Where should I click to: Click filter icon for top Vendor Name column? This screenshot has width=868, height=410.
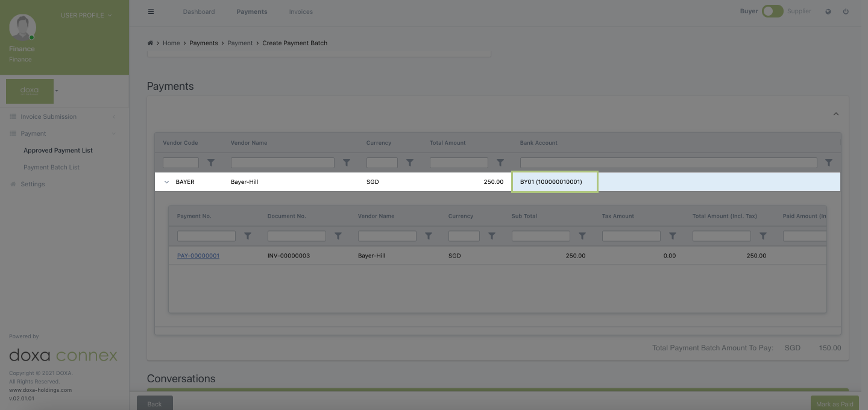coord(347,163)
